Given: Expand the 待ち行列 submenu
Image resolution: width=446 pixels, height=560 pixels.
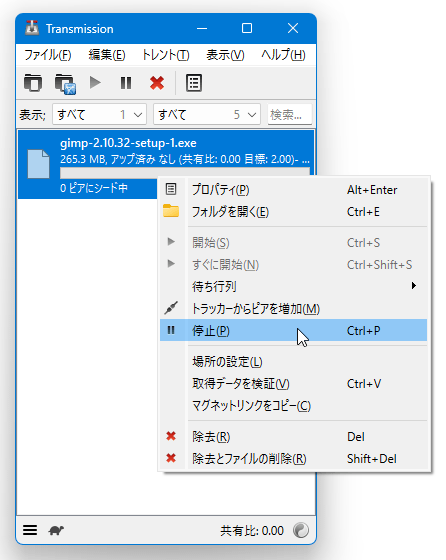Looking at the screenshot, I should click(294, 286).
